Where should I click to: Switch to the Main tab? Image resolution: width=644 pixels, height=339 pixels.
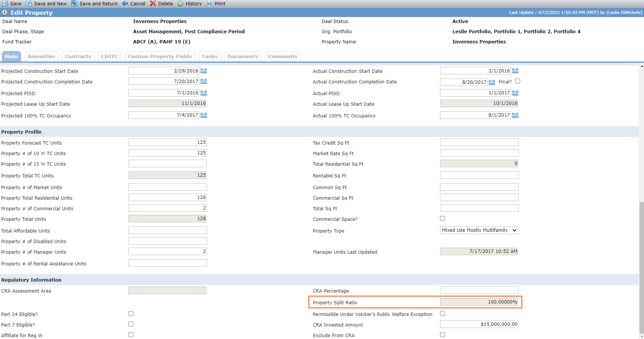[11, 57]
